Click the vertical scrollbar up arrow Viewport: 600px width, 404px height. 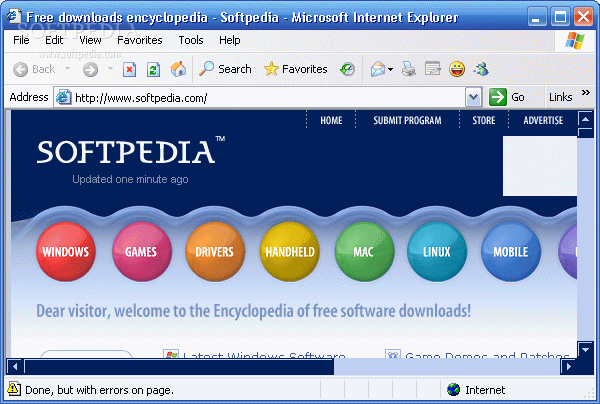click(x=585, y=119)
